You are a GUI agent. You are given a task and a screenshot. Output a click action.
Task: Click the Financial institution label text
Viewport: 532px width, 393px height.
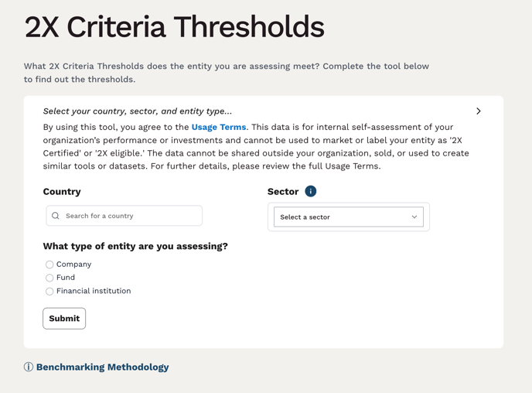(94, 292)
